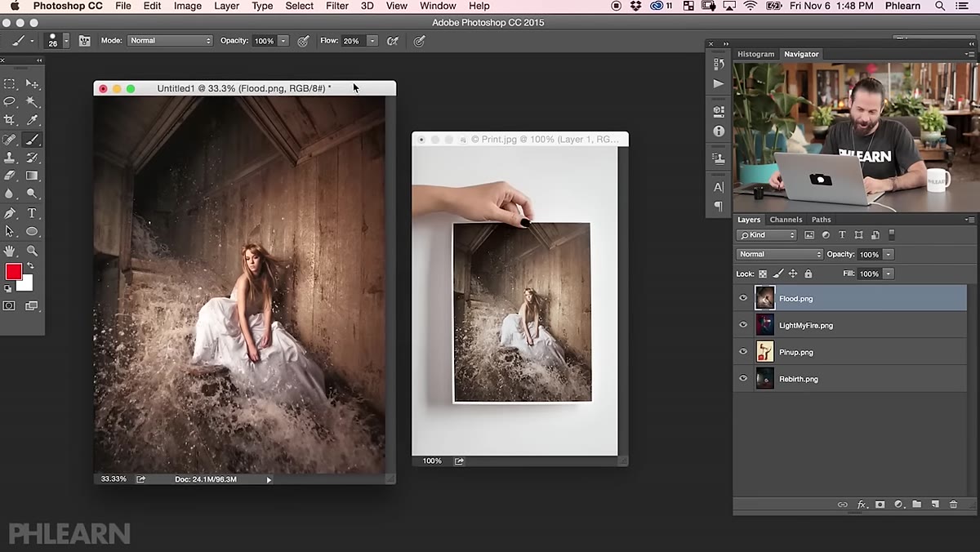The height and width of the screenshot is (552, 980).
Task: Open the layer blend mode dropdown
Action: [x=779, y=255]
